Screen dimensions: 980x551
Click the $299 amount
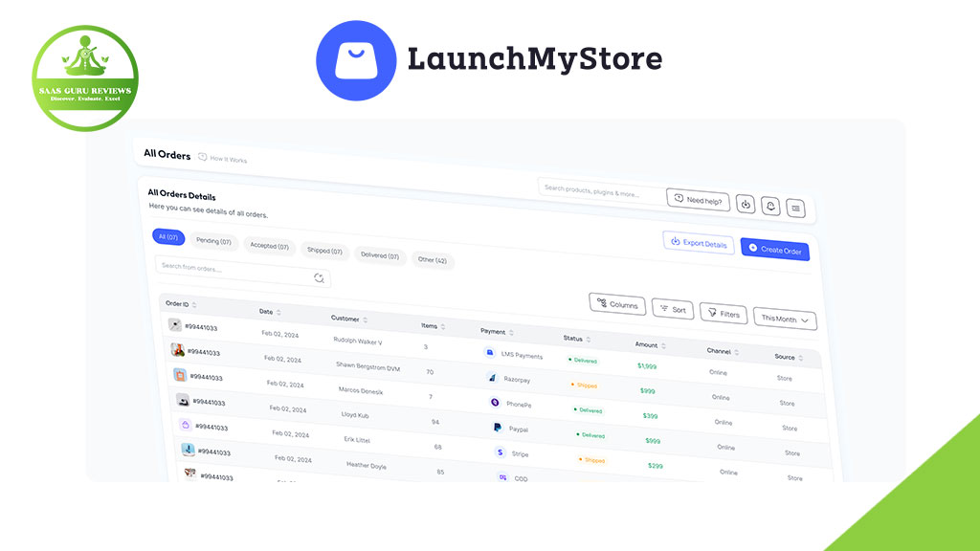coord(655,466)
